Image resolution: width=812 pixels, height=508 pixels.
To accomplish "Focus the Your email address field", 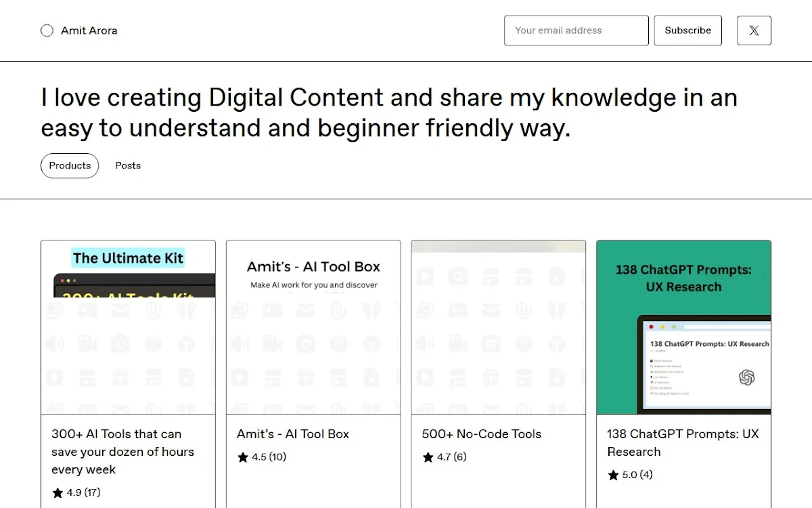I will tap(577, 30).
